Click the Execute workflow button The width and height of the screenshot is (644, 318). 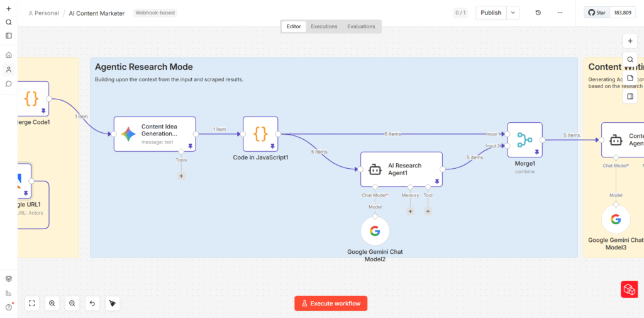pos(331,304)
